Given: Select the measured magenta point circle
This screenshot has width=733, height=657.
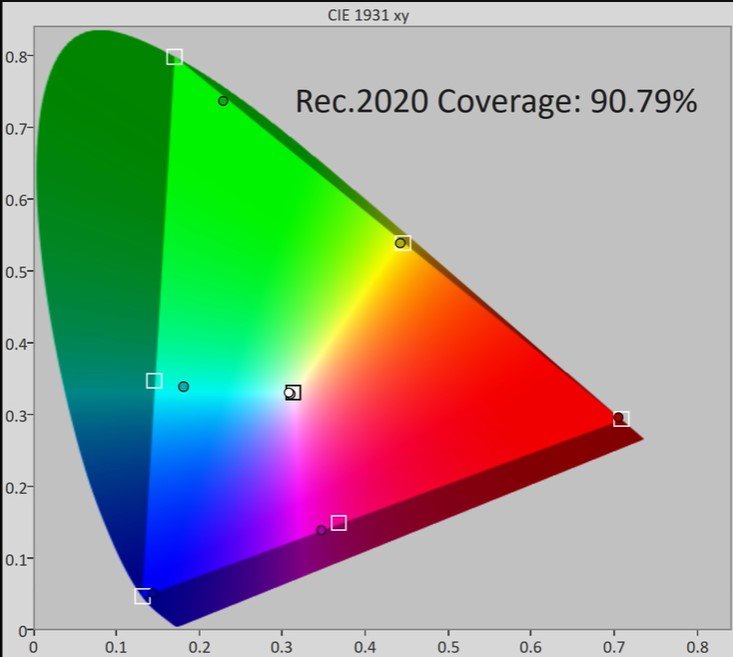Looking at the screenshot, I should pyautogui.click(x=321, y=530).
